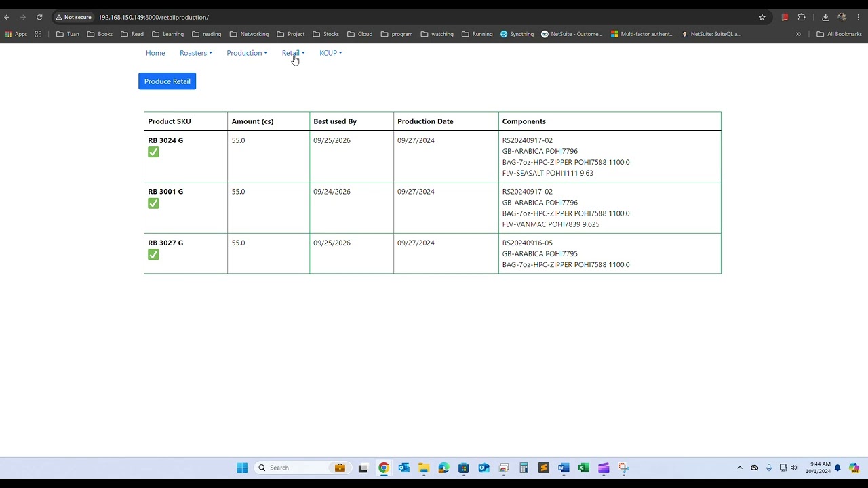Open Excel from the taskbar

coord(583,468)
